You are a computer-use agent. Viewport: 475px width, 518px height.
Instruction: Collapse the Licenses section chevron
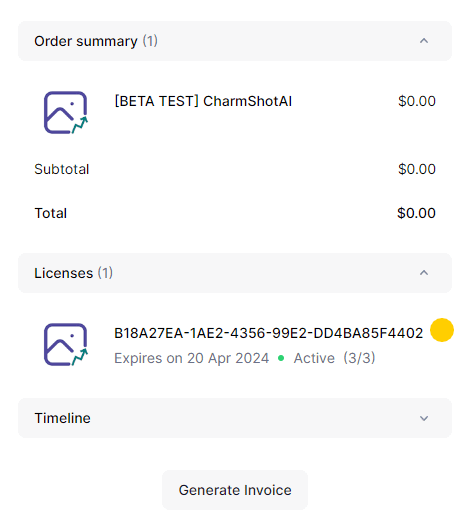[424, 273]
